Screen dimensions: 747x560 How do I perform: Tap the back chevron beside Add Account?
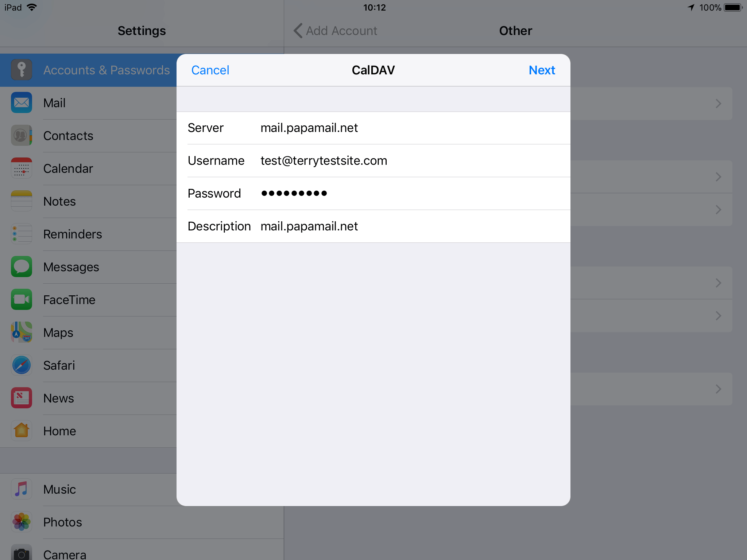pos(298,31)
